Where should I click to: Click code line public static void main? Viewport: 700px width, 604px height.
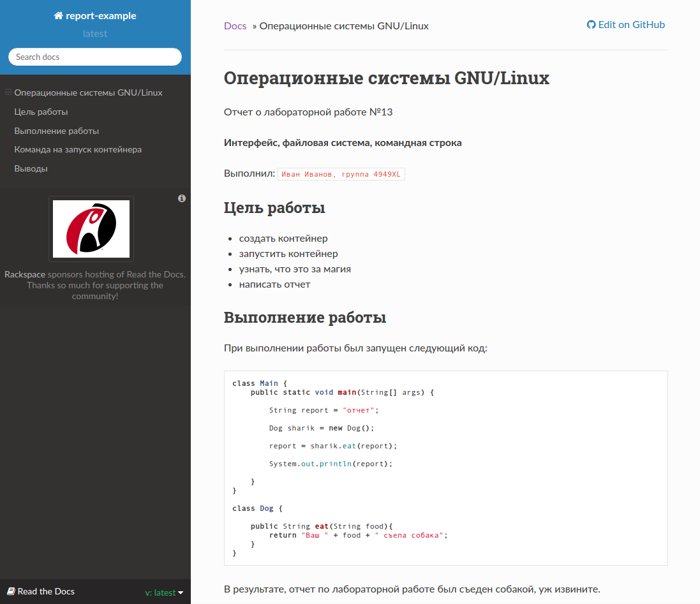tap(342, 392)
